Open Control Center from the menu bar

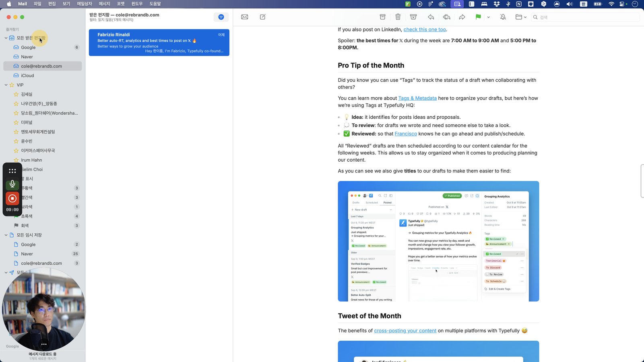coord(623,4)
